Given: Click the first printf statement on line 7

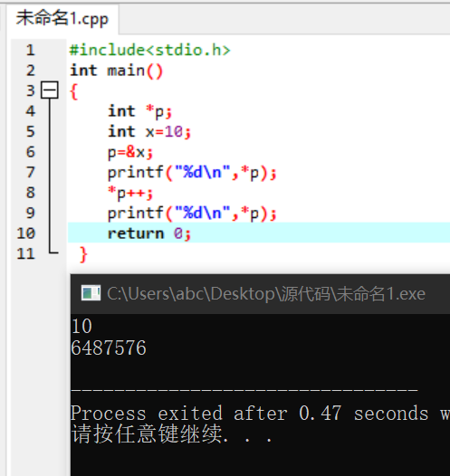Looking at the screenshot, I should (x=192, y=173).
